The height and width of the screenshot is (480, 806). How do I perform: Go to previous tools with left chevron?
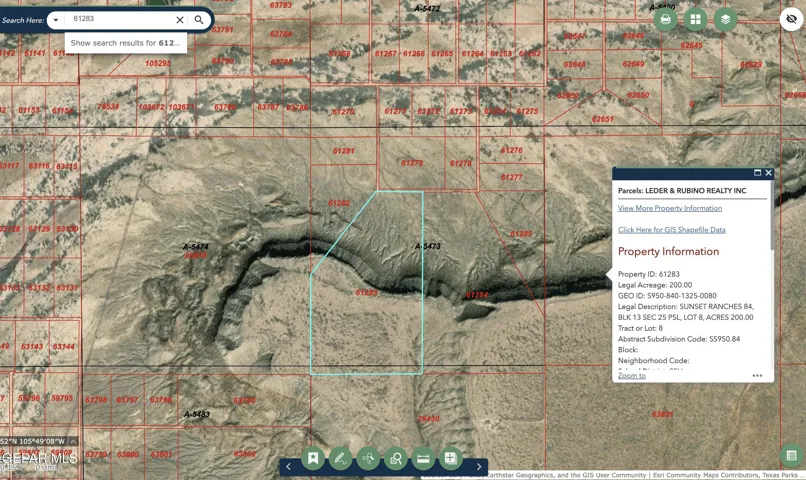click(x=288, y=467)
